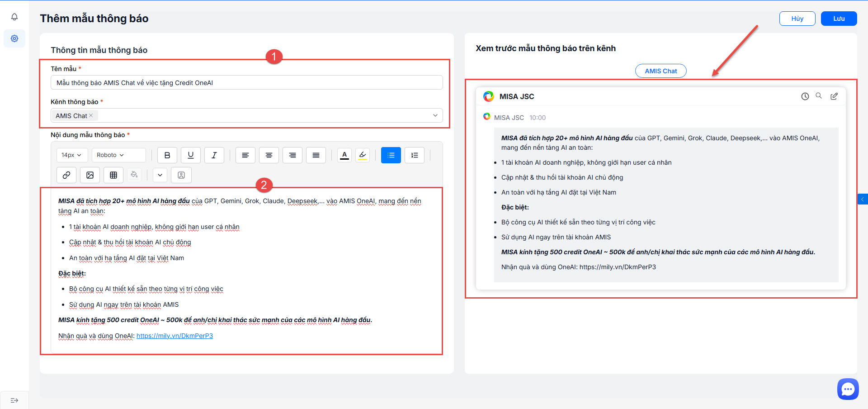Open settings gear in the sidebar
Image resolution: width=868 pixels, height=409 pixels.
coord(14,38)
